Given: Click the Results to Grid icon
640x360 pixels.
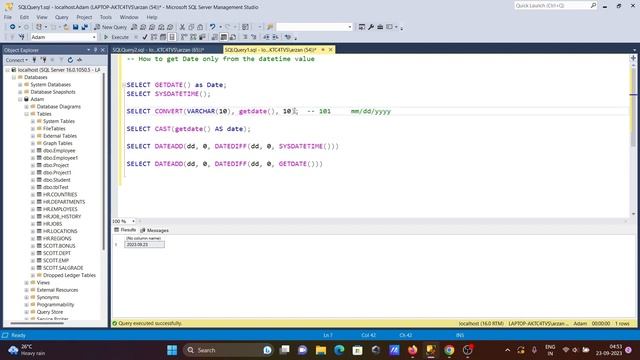Looking at the screenshot, I should click(224, 37).
